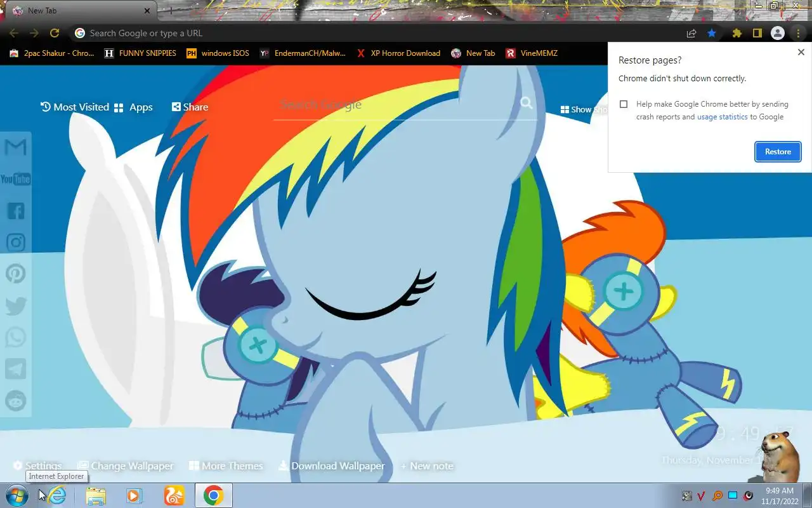Open the EndermanCH/Malw... bookmark
812x508 pixels.
click(x=303, y=53)
